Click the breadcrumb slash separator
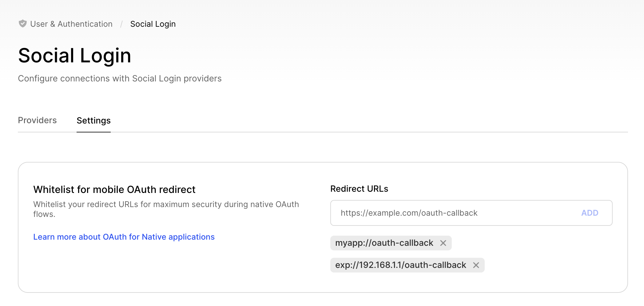The height and width of the screenshot is (306, 644). coord(121,24)
